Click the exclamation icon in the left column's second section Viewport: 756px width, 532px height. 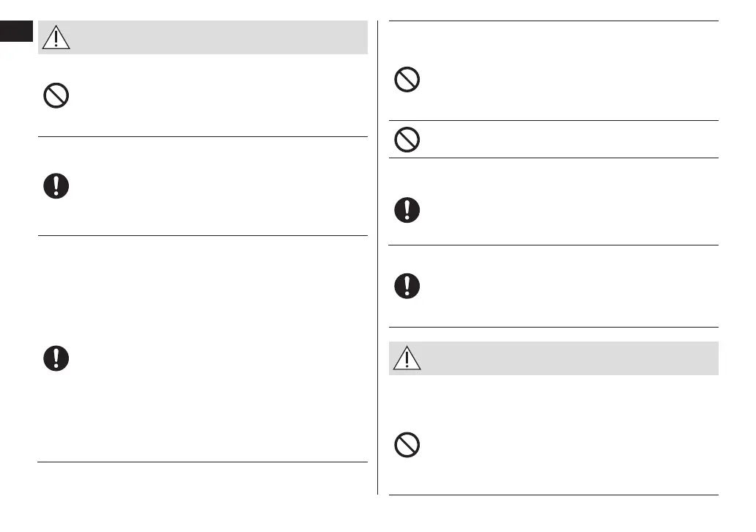click(56, 186)
